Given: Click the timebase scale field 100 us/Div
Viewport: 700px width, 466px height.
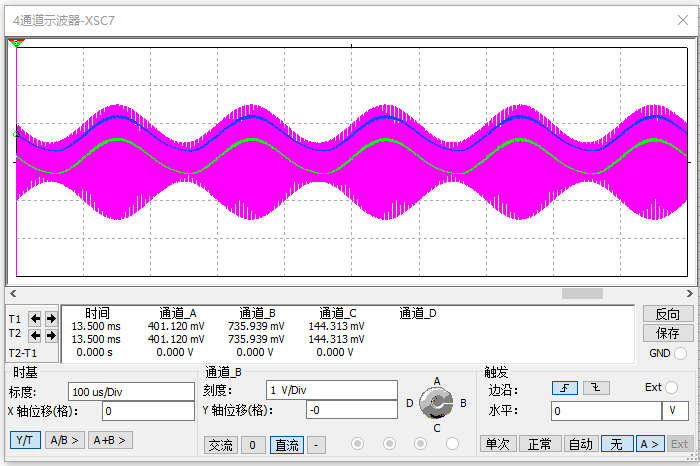Looking at the screenshot, I should click(130, 390).
